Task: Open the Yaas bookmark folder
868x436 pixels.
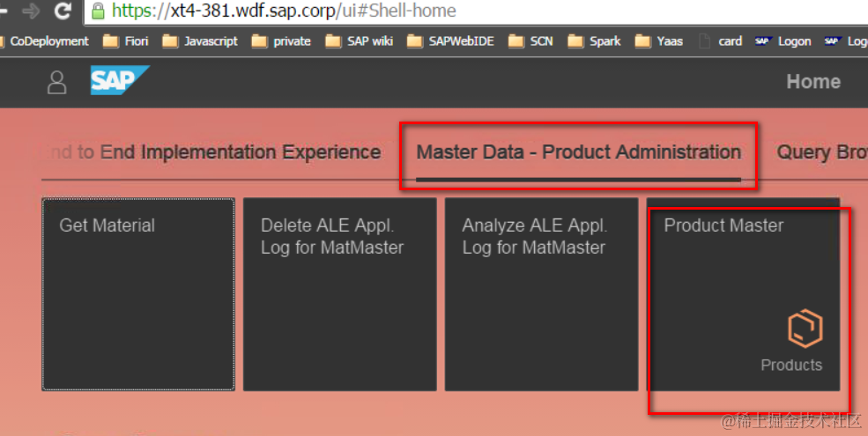Action: pyautogui.click(x=659, y=41)
